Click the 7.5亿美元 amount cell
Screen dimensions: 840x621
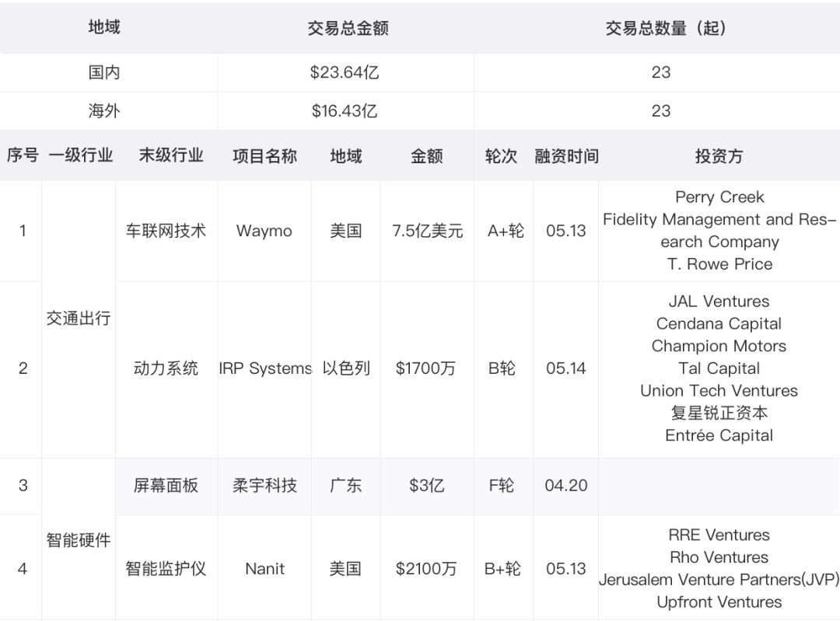pos(427,231)
